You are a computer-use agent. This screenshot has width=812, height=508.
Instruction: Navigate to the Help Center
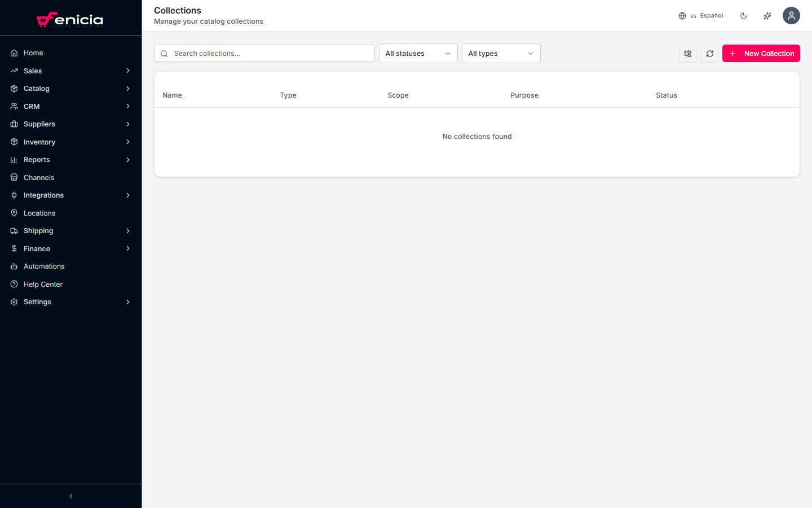42,284
